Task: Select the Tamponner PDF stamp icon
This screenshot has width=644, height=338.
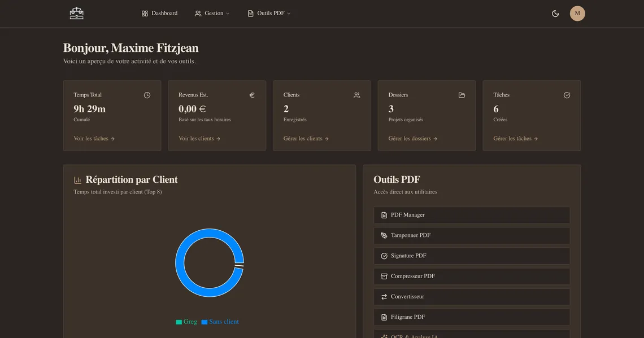Action: pyautogui.click(x=384, y=235)
